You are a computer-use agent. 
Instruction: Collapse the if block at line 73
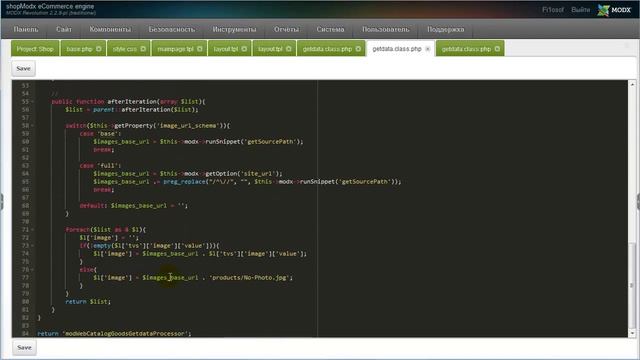tap(33, 246)
